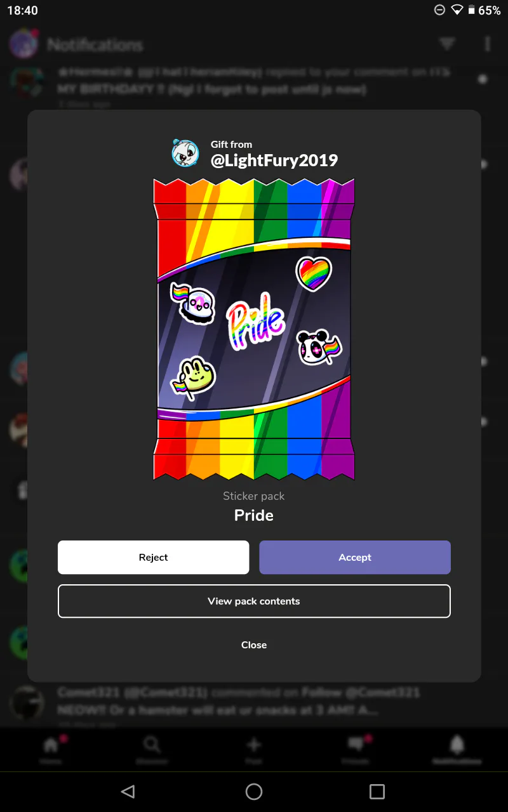Tap the Pride sticker pack image

pyautogui.click(x=254, y=329)
